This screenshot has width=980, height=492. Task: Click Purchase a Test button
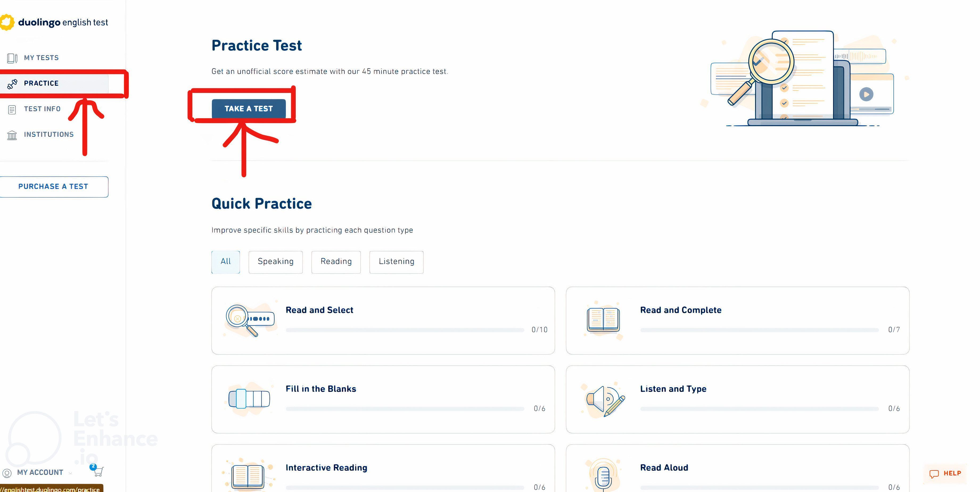click(x=53, y=186)
